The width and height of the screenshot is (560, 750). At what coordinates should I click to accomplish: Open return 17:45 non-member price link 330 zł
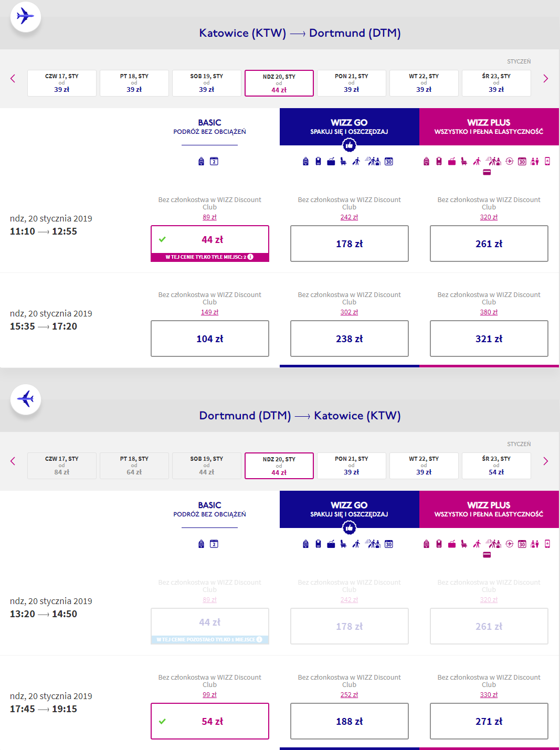pos(489,695)
